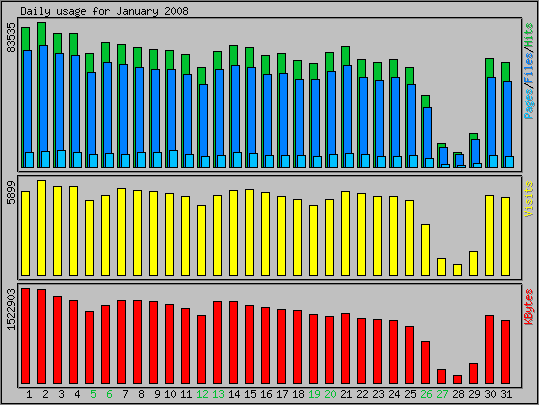Image resolution: width=539 pixels, height=405 pixels.
Task: Click the yellow Visits legend label
Action: [529, 199]
